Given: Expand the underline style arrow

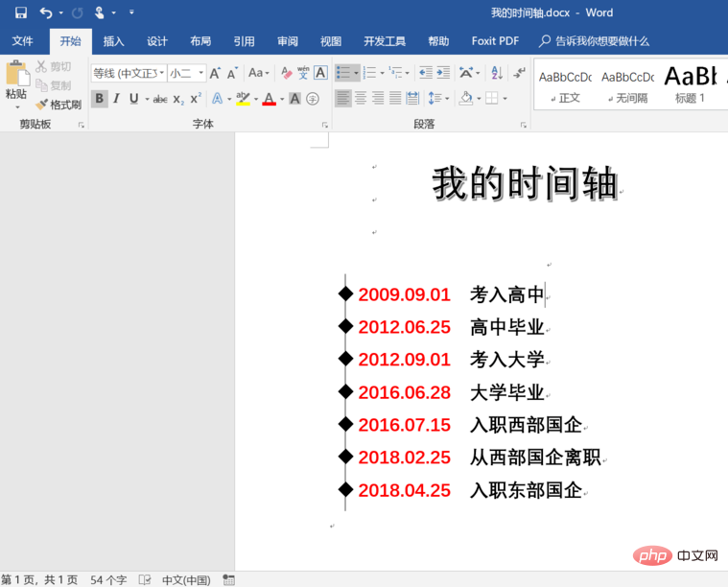Looking at the screenshot, I should (x=147, y=99).
